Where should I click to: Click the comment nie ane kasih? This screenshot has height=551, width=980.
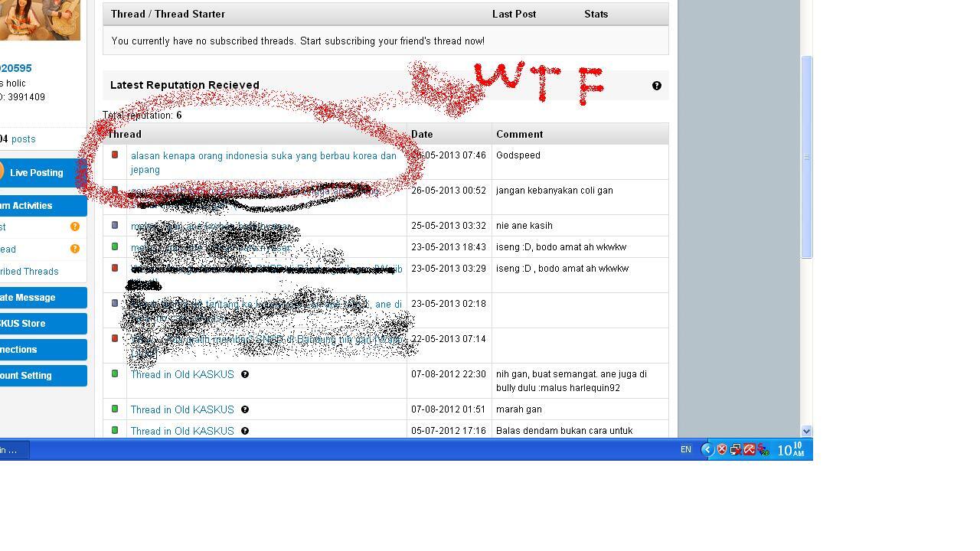[x=524, y=226]
